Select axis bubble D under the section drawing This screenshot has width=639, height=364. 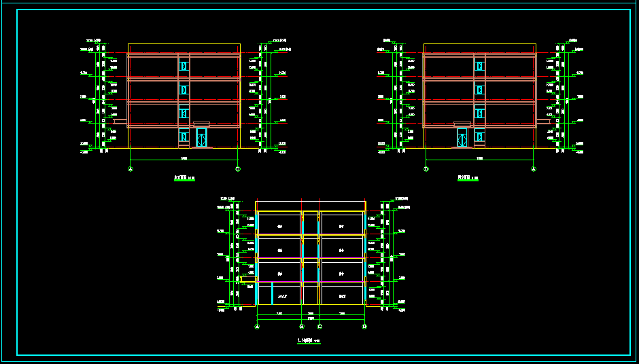pyautogui.click(x=364, y=327)
